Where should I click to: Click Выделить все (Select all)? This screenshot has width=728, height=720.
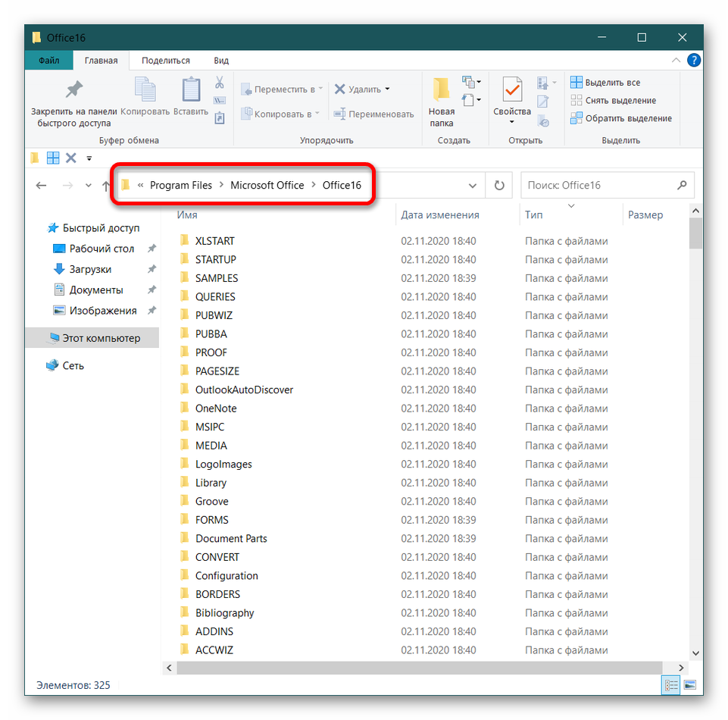coord(605,82)
